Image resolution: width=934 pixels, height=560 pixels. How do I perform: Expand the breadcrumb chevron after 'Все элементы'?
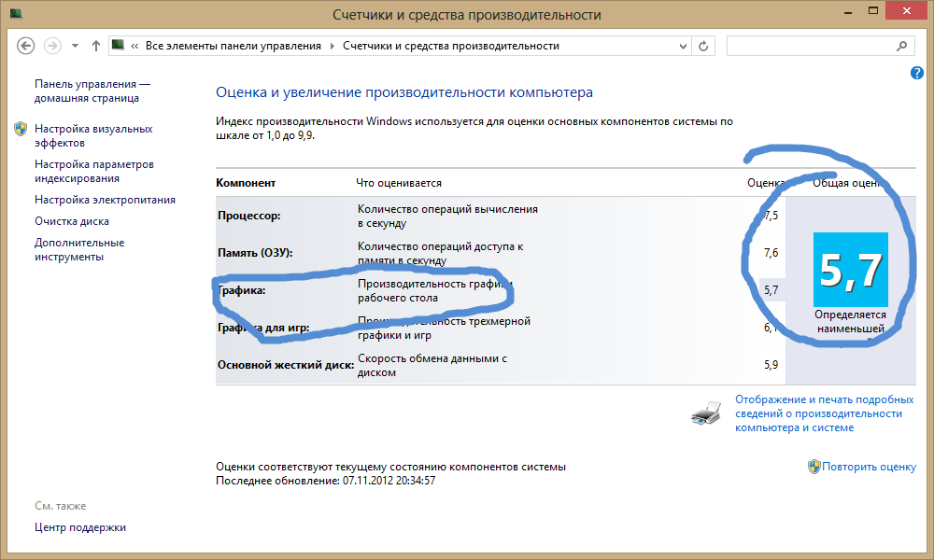pyautogui.click(x=333, y=46)
